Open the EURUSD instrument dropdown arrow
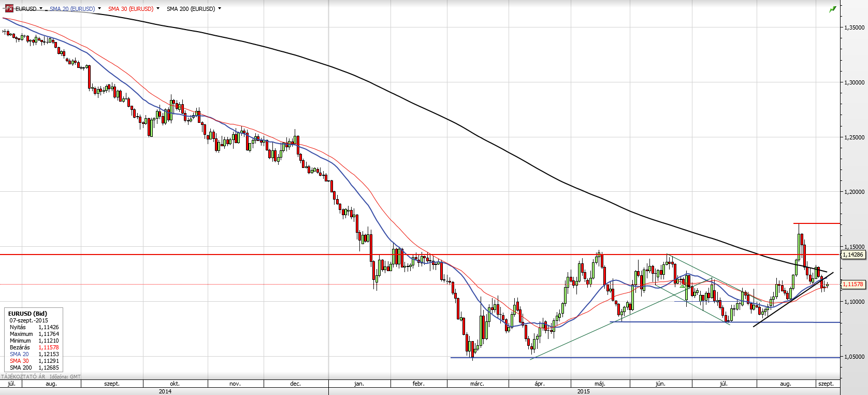 pos(41,9)
